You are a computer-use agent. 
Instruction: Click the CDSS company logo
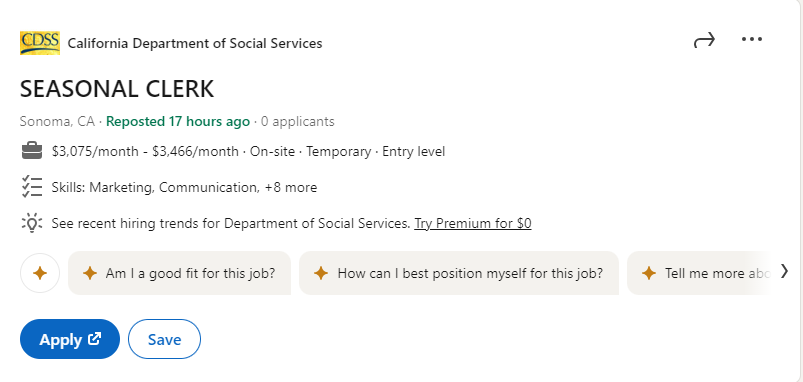(x=40, y=43)
